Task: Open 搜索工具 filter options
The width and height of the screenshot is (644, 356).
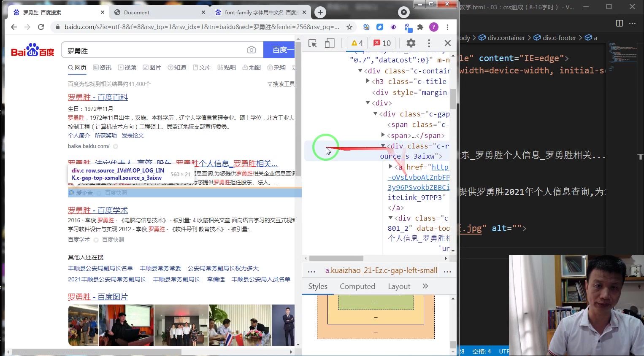Action: tap(281, 84)
